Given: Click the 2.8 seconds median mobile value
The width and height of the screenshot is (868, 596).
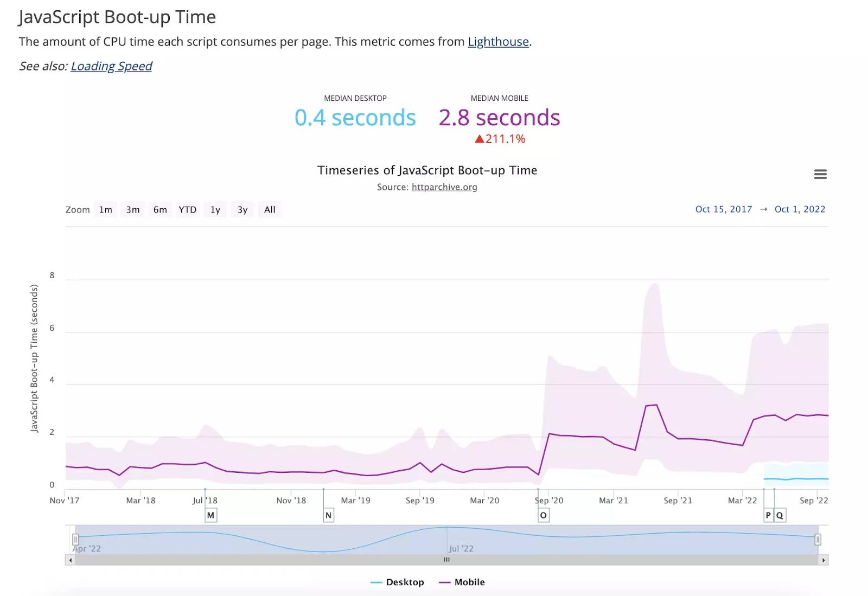Looking at the screenshot, I should point(499,118).
